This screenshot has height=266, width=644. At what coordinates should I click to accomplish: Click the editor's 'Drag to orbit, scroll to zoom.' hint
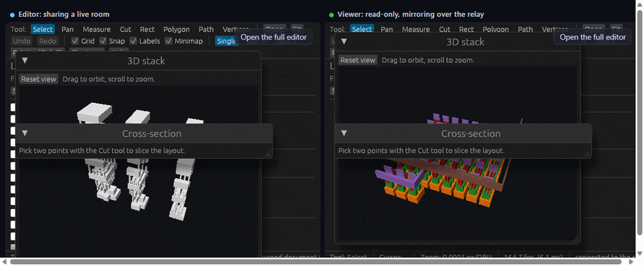(109, 79)
